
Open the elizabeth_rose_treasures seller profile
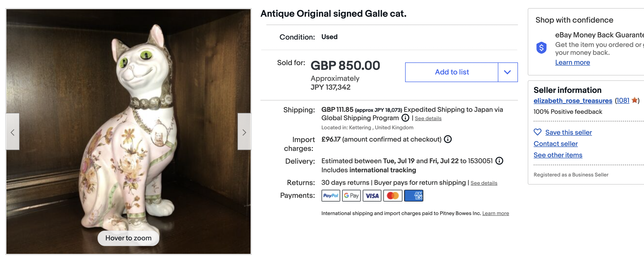point(572,101)
